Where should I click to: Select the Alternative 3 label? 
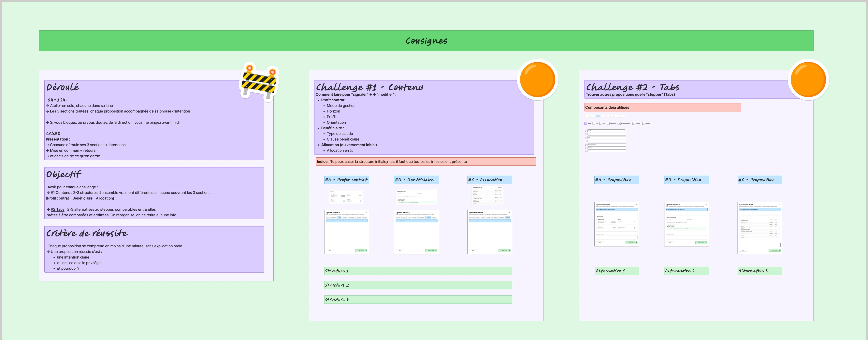(760, 271)
